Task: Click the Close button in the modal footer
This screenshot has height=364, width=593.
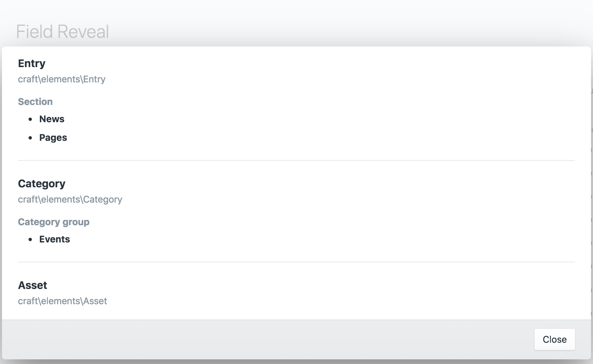Action: point(554,339)
